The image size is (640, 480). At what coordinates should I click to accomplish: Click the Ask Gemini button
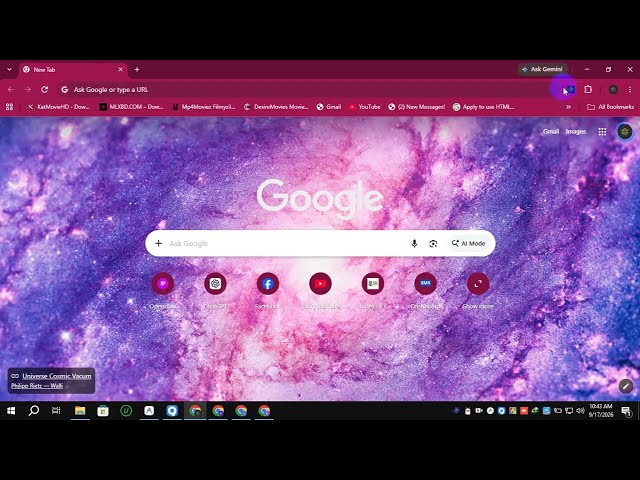(543, 69)
